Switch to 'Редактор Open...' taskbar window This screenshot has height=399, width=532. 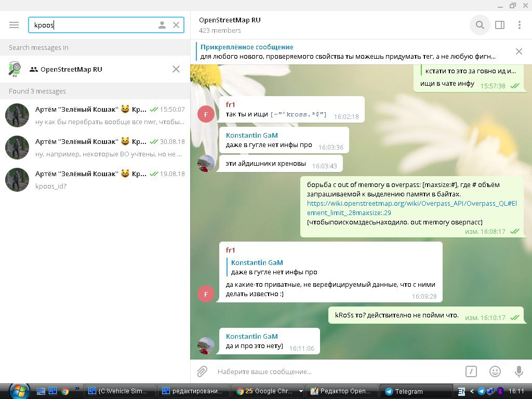tap(341, 391)
